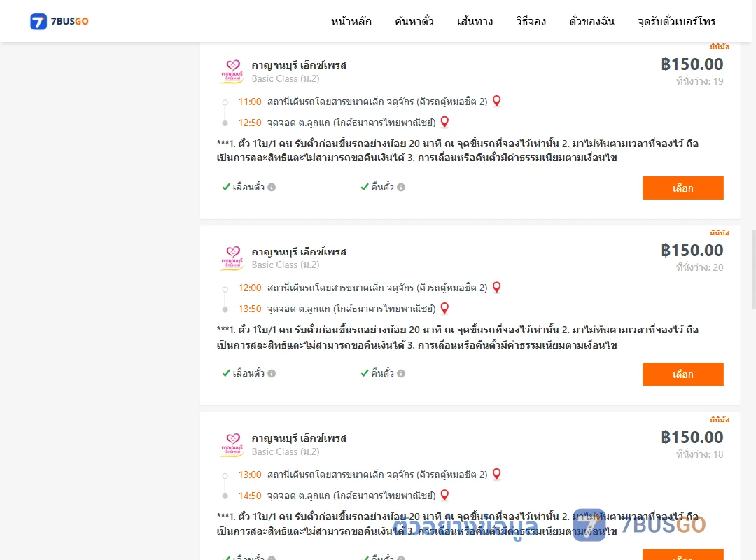Click info icon beside คืนตั๋ว on 12:00 trip

pyautogui.click(x=401, y=373)
